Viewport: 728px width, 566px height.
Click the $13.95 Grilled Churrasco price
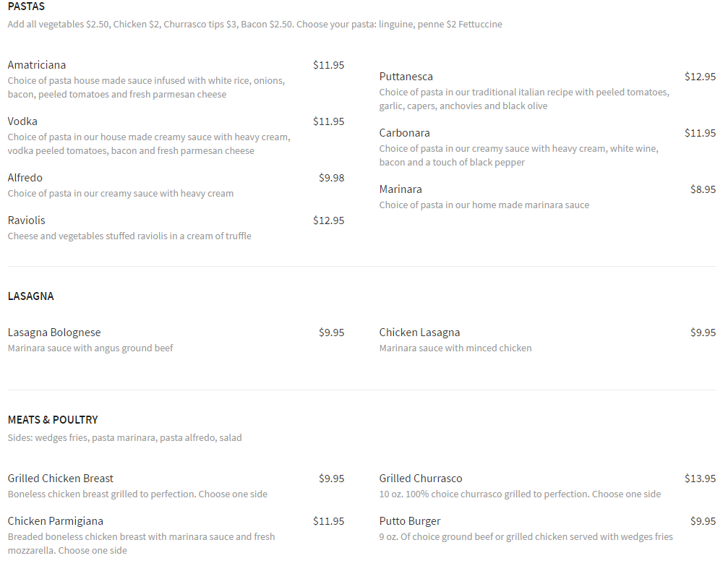[700, 479]
